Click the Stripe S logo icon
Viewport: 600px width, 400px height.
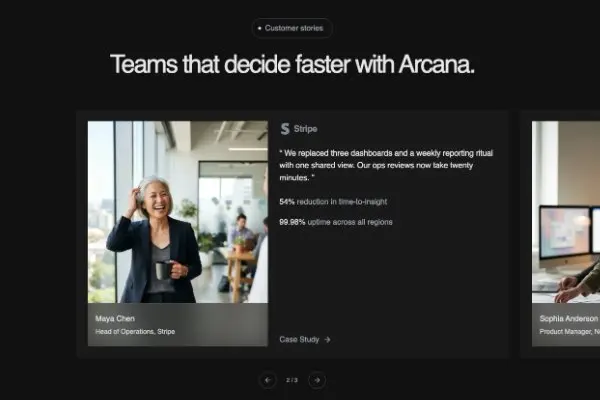(x=285, y=129)
